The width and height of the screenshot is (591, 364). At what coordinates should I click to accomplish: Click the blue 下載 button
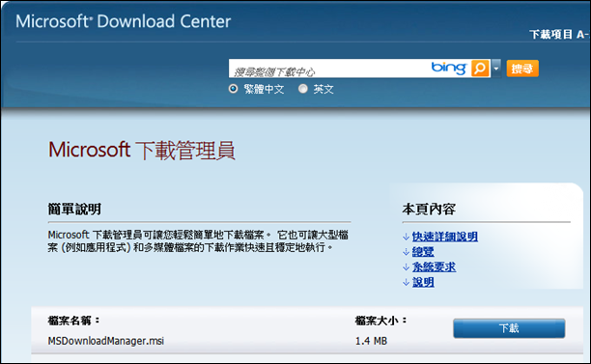tap(509, 328)
